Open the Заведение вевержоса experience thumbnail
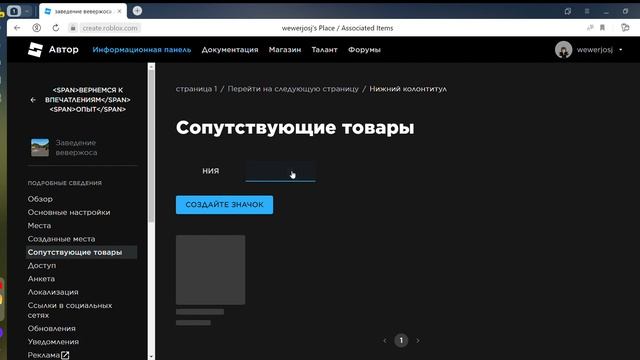 point(40,147)
